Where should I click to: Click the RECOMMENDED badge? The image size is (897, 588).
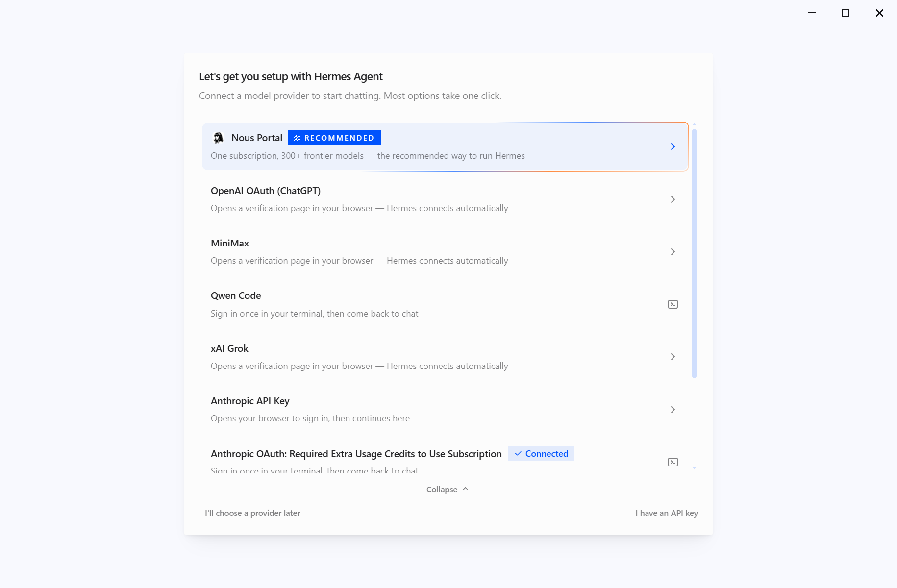(334, 138)
